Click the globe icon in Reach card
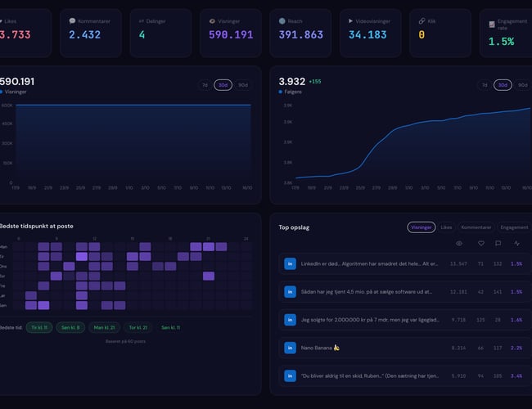Viewport: 532px width, 409px height. (282, 21)
